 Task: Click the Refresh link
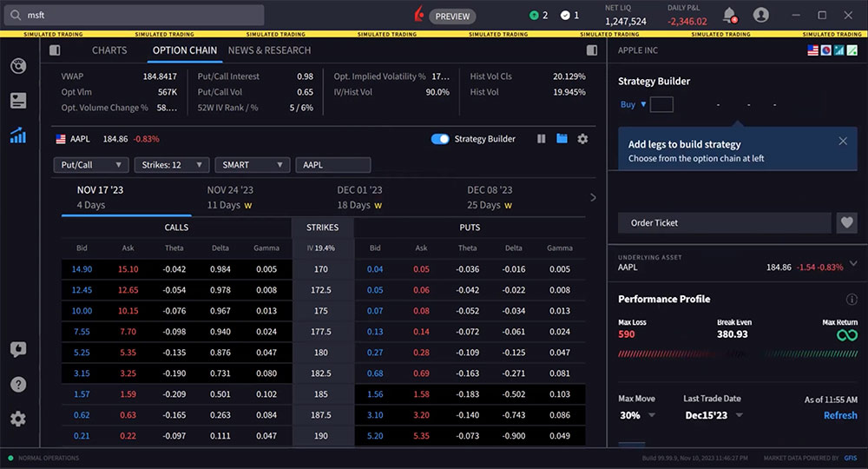pyautogui.click(x=839, y=415)
